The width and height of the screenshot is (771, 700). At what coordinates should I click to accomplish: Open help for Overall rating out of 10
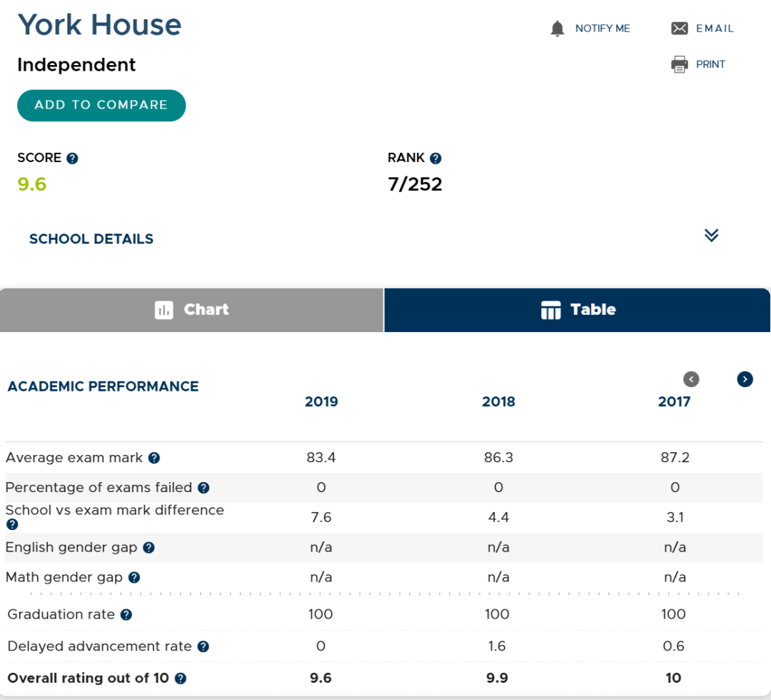tap(181, 679)
